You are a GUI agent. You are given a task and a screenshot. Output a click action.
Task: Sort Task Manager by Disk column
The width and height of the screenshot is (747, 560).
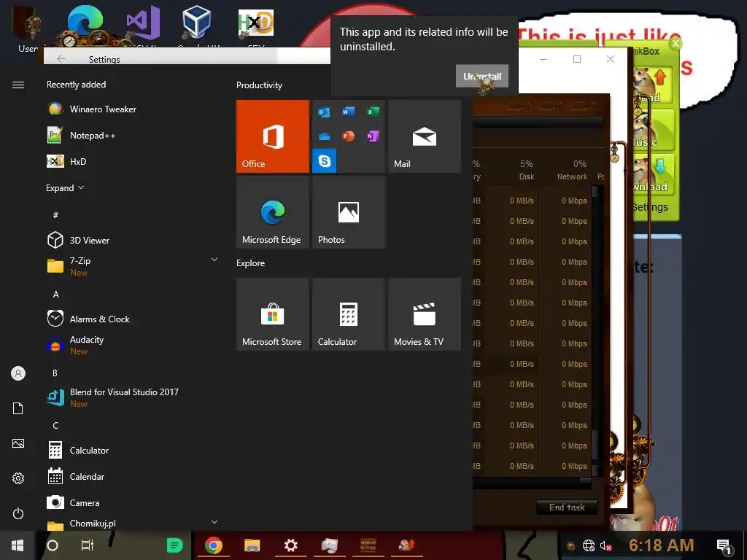(x=526, y=169)
